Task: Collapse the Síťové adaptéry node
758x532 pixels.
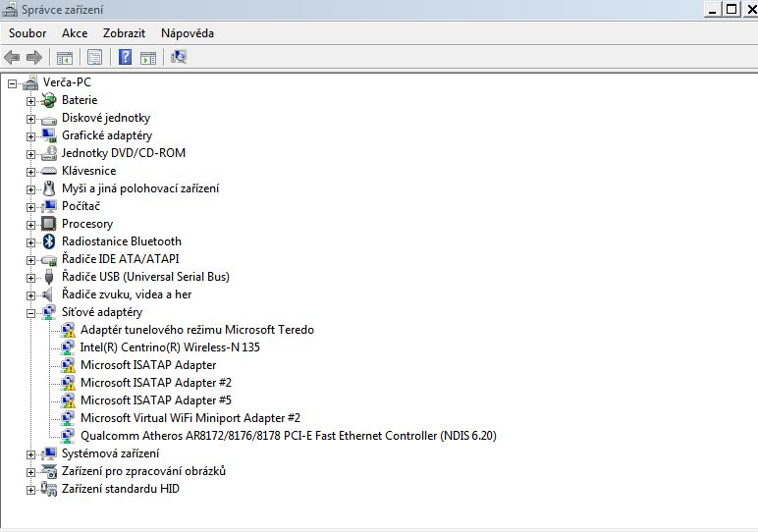Action: click(x=31, y=313)
